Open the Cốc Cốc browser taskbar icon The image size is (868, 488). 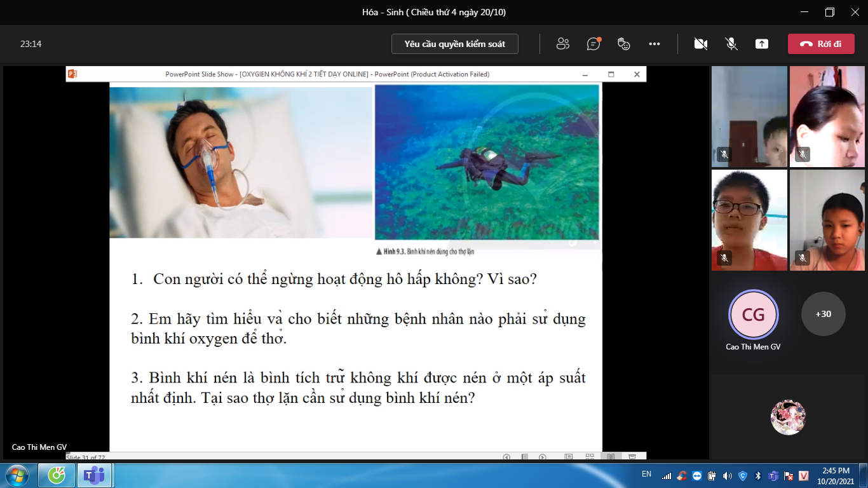(x=57, y=475)
